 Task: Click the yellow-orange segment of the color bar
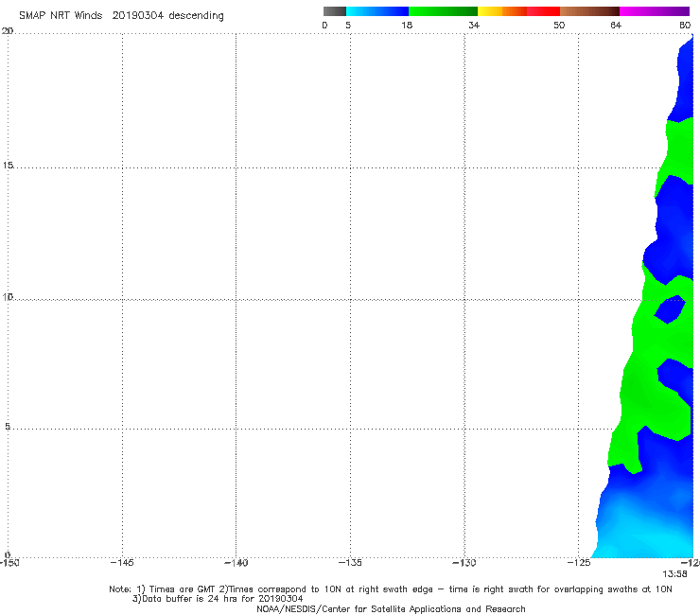[x=501, y=11]
